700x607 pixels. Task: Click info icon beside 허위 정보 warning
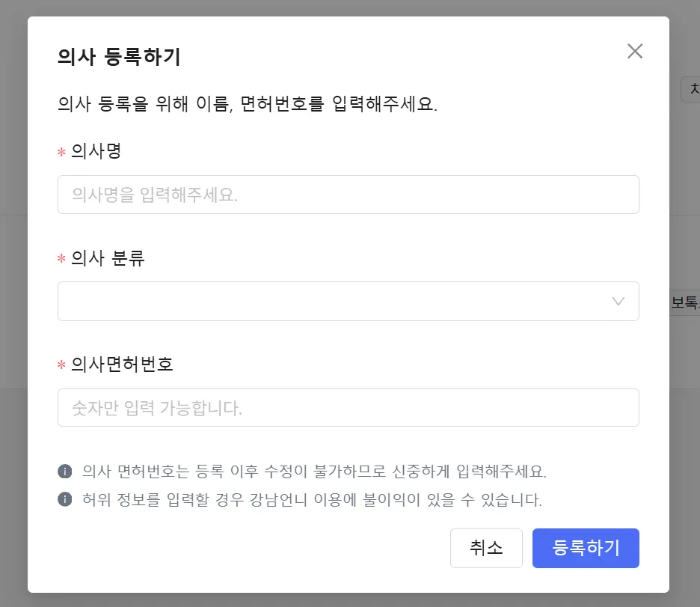(x=64, y=499)
